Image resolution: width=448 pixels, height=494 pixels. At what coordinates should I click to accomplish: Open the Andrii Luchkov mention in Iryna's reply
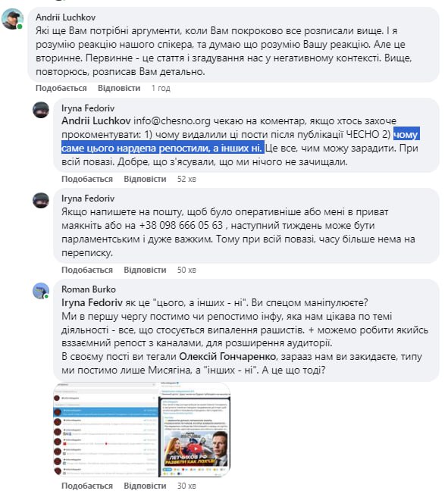click(x=96, y=120)
